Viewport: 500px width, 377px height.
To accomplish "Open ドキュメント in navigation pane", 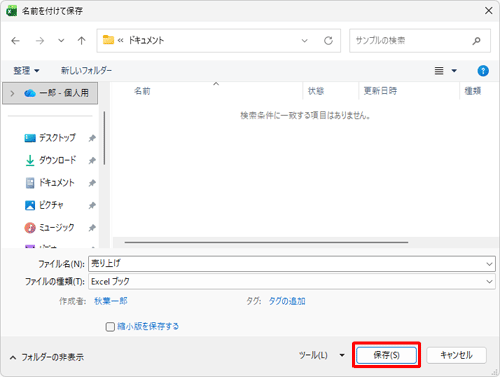I will coord(56,182).
